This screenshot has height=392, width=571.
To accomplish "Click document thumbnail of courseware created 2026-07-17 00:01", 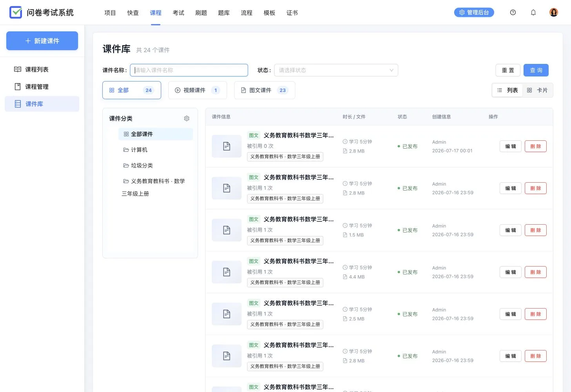I will coord(227,146).
